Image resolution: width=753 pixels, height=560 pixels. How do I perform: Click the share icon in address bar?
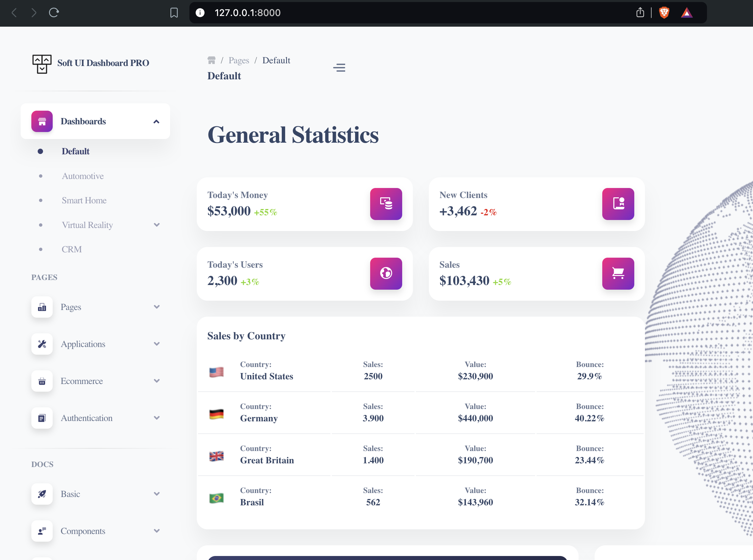(640, 13)
